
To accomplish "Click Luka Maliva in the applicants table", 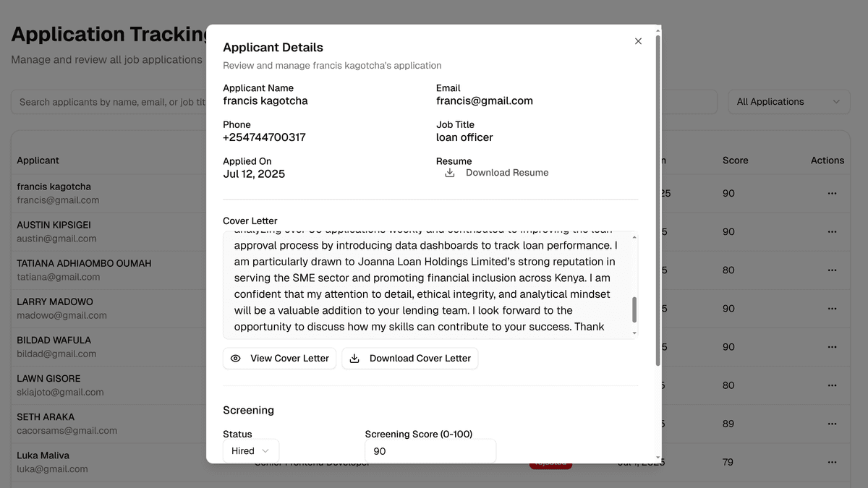I will pyautogui.click(x=43, y=455).
